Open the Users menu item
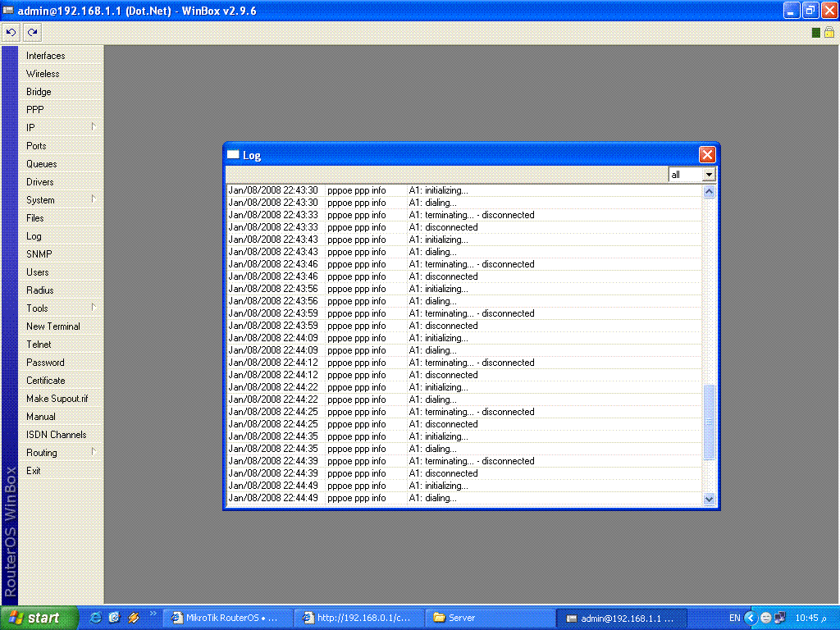The height and width of the screenshot is (630, 840). click(x=61, y=272)
